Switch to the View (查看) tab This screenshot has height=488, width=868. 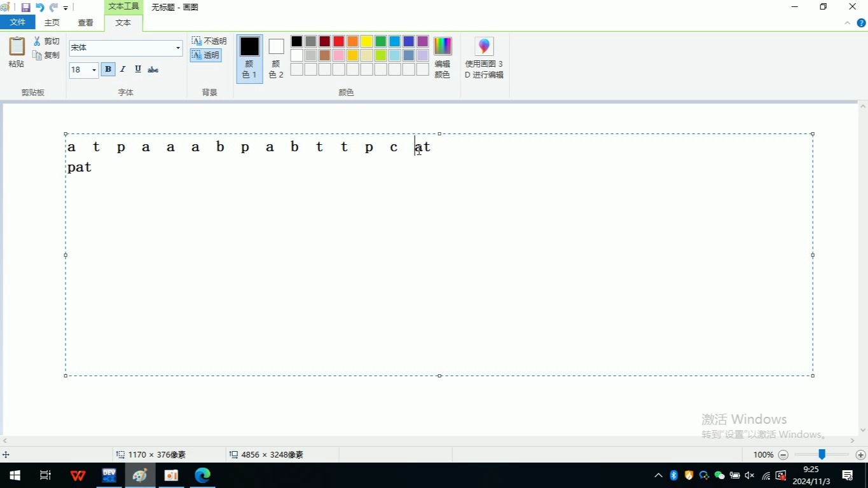point(86,22)
